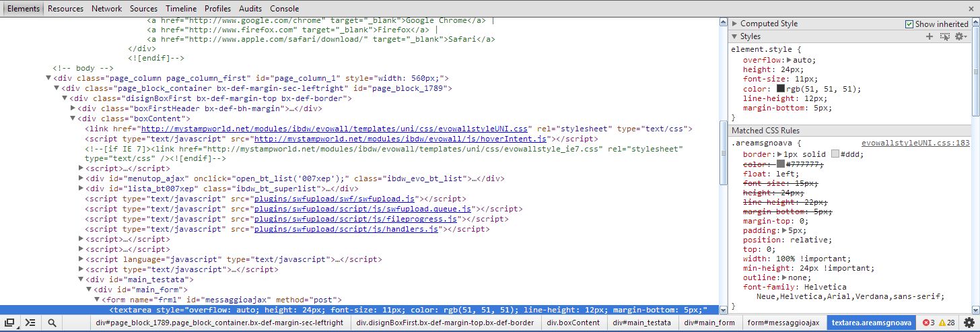
Task: Open evowallstyleUNI.css:183 source link
Action: coord(915,143)
